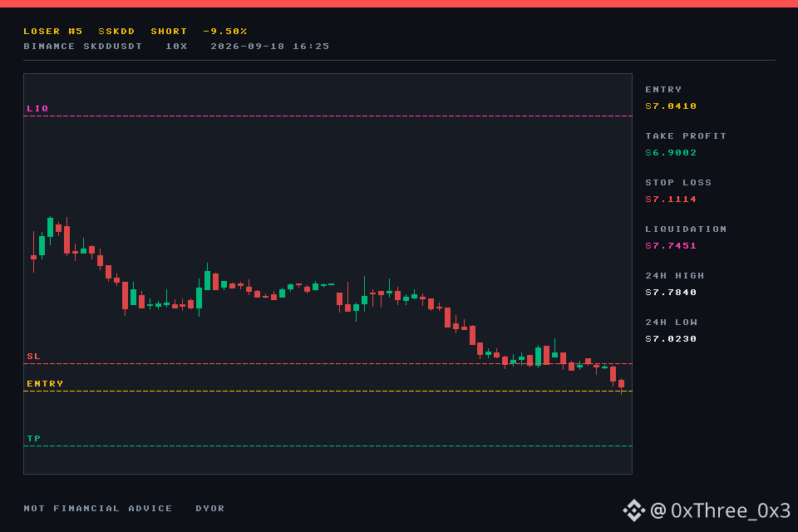Viewport: 798px width, 532px height.
Task: Click the NOT FINANCIAL ADVICE footer text
Action: [98, 509]
